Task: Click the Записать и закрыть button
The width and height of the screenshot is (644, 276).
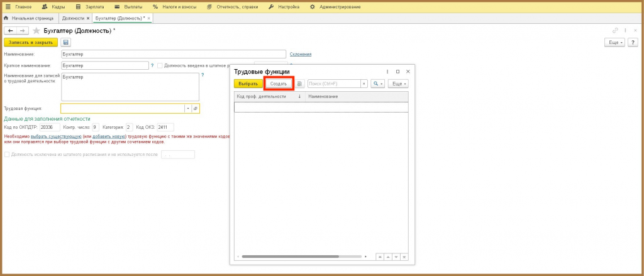Action: (31, 42)
